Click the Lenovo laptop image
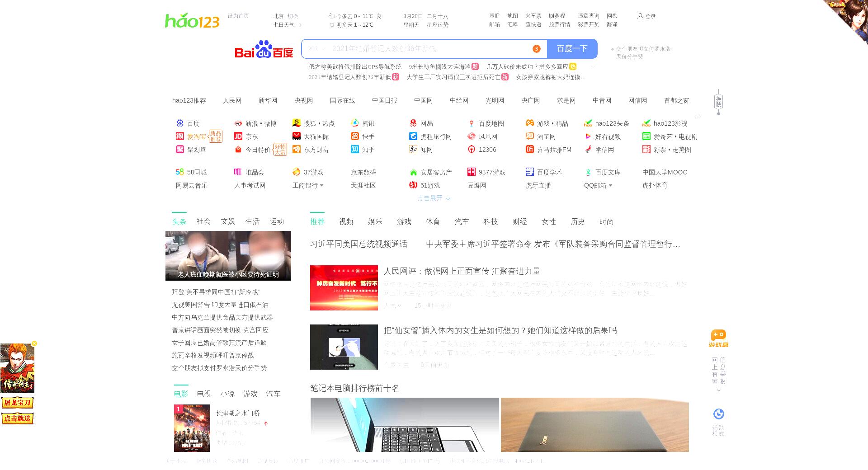 click(595, 425)
